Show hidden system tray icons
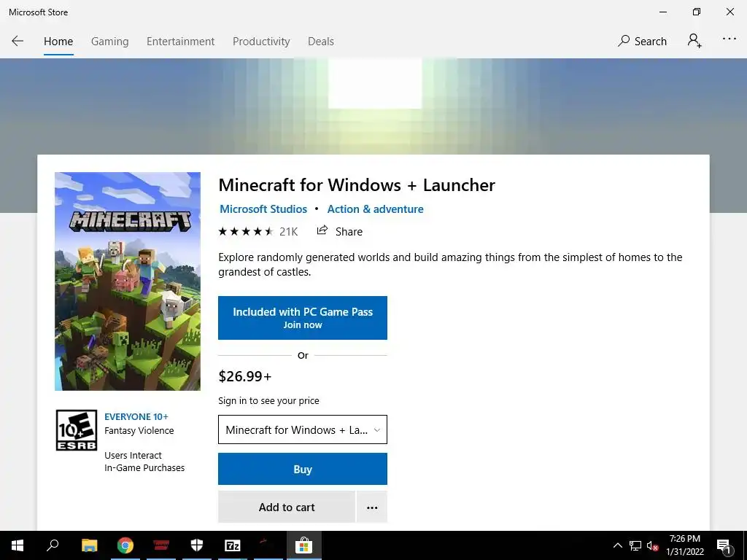This screenshot has height=560, width=747. tap(617, 545)
